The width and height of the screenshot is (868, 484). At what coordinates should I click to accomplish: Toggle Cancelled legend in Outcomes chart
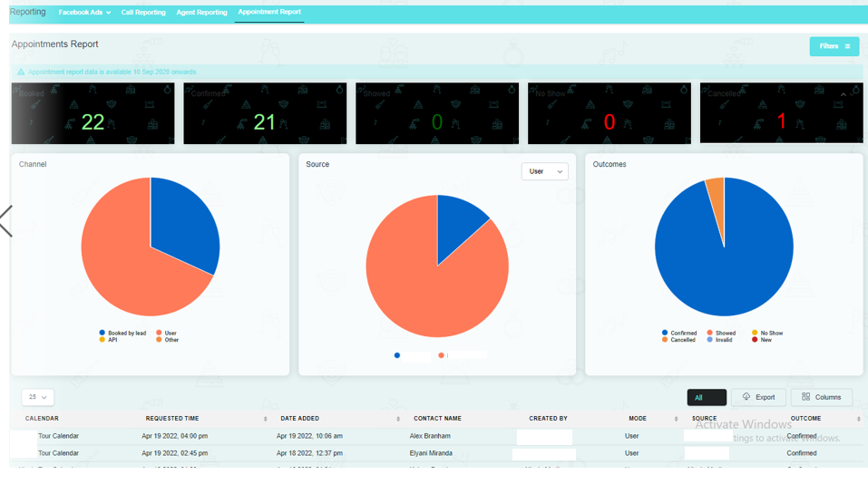click(x=678, y=340)
